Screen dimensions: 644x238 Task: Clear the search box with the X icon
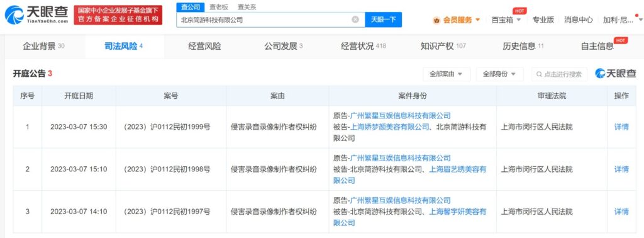point(355,20)
